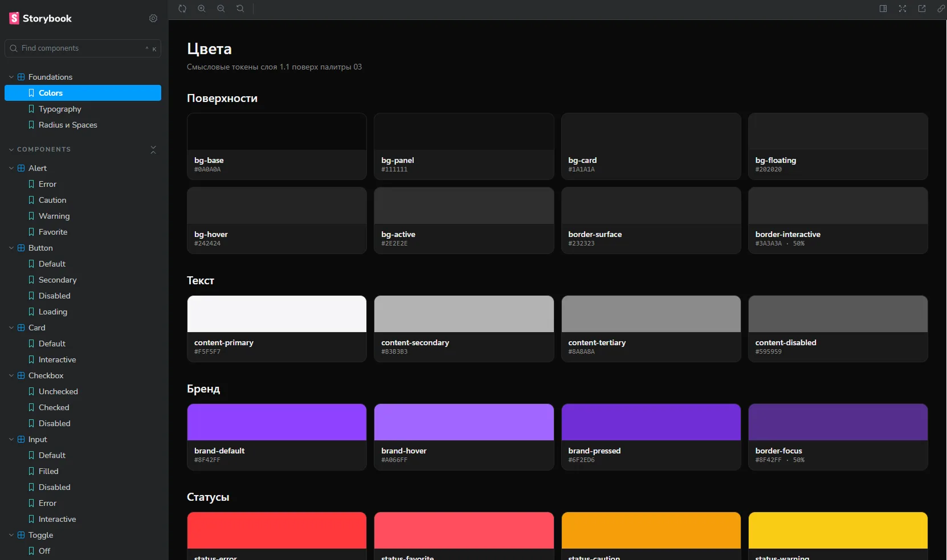Open the Favorite alert story
The image size is (947, 560).
[83, 232]
